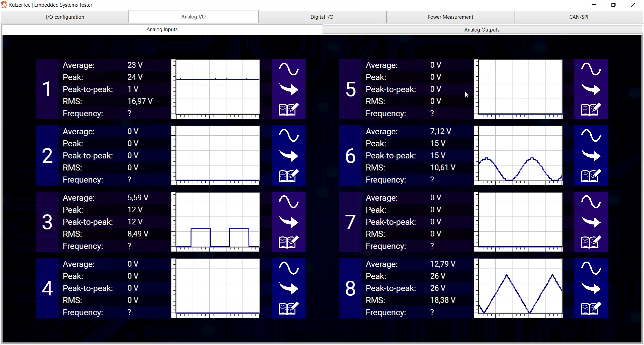Click the arrow icon for channel 1
The height and width of the screenshot is (345, 644).
pyautogui.click(x=288, y=89)
